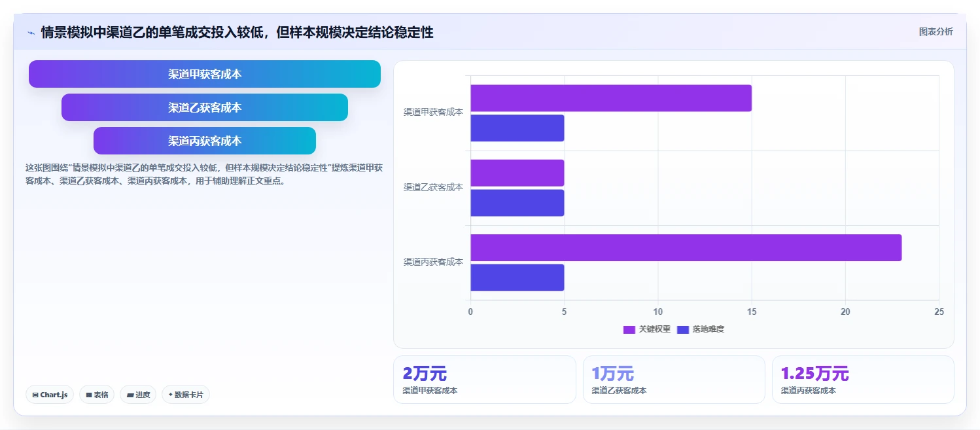Click the y-axis label 渠道丙获客成本
Screen dimensions: 980x430
(x=433, y=262)
